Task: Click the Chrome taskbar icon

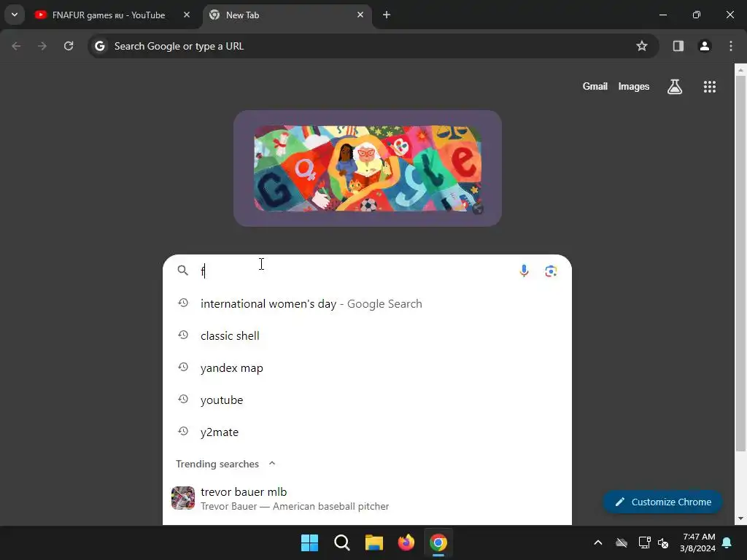Action: 438,542
